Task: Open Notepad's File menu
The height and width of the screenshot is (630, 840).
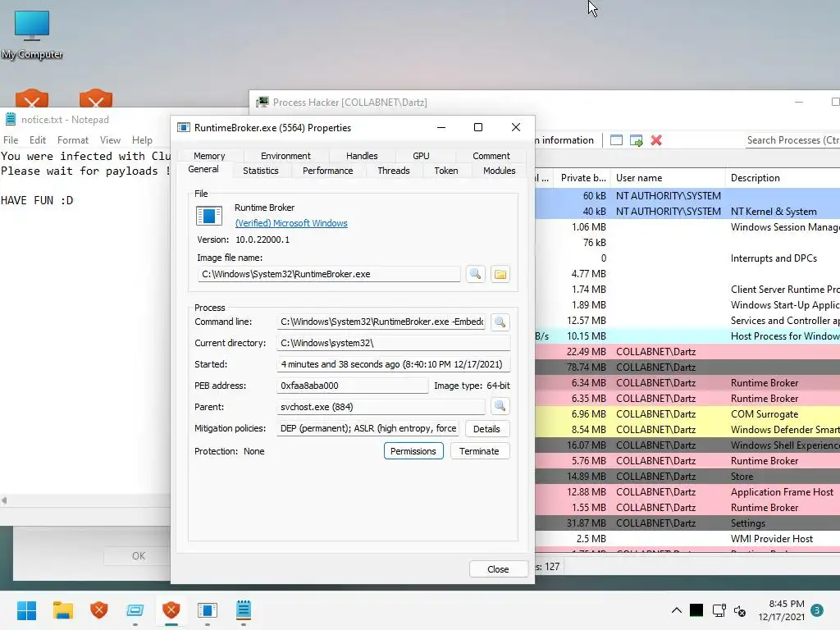Action: 11,140
